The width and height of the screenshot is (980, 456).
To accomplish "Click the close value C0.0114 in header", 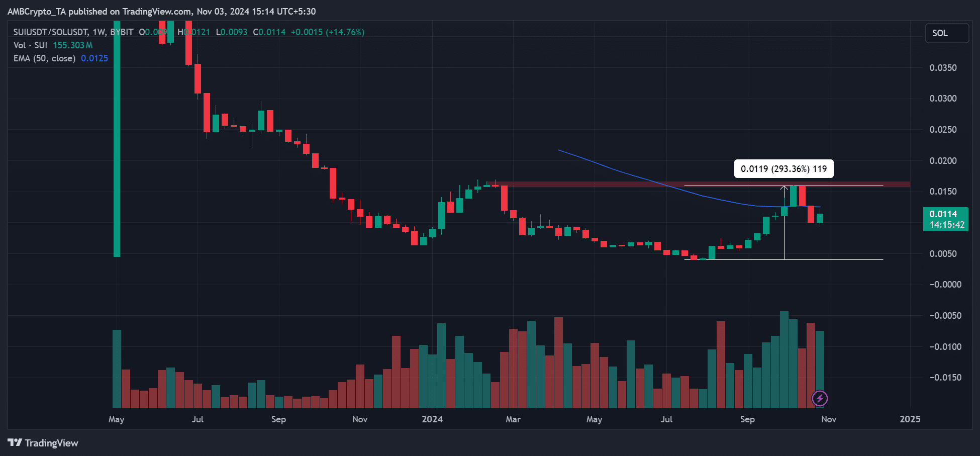I will [269, 32].
